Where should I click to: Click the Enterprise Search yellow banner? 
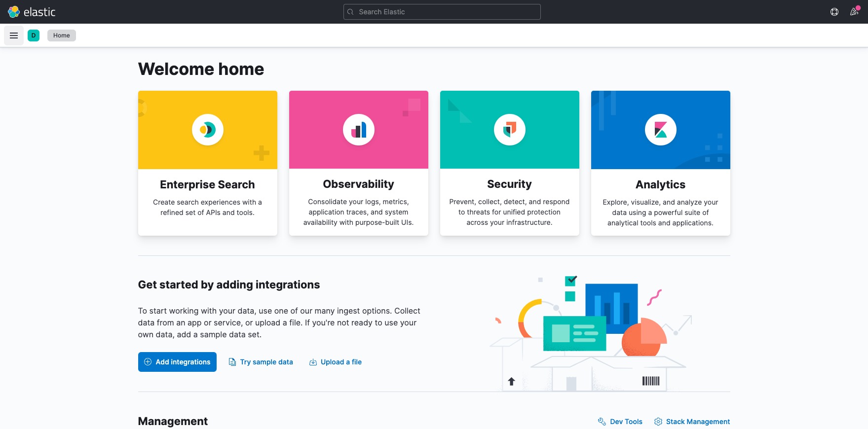[208, 130]
